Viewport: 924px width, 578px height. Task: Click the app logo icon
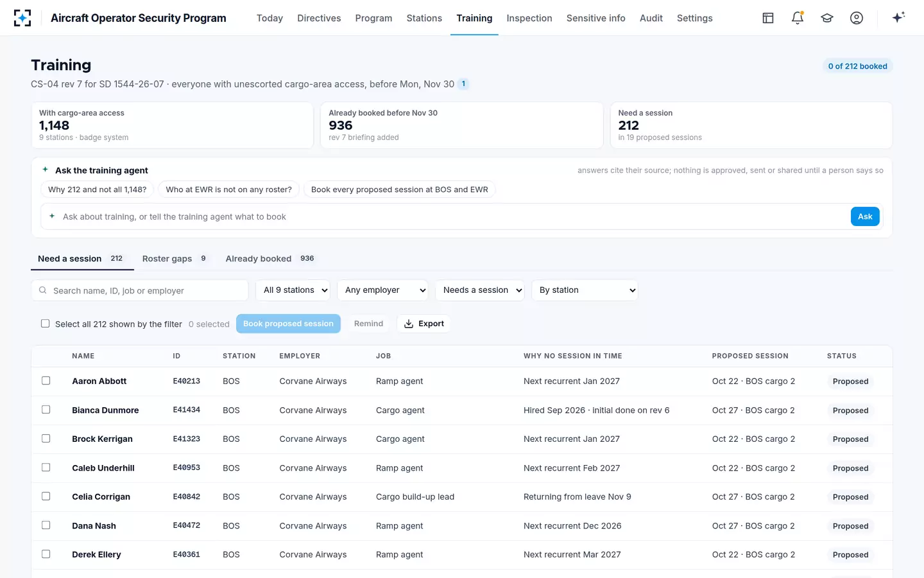pos(22,18)
